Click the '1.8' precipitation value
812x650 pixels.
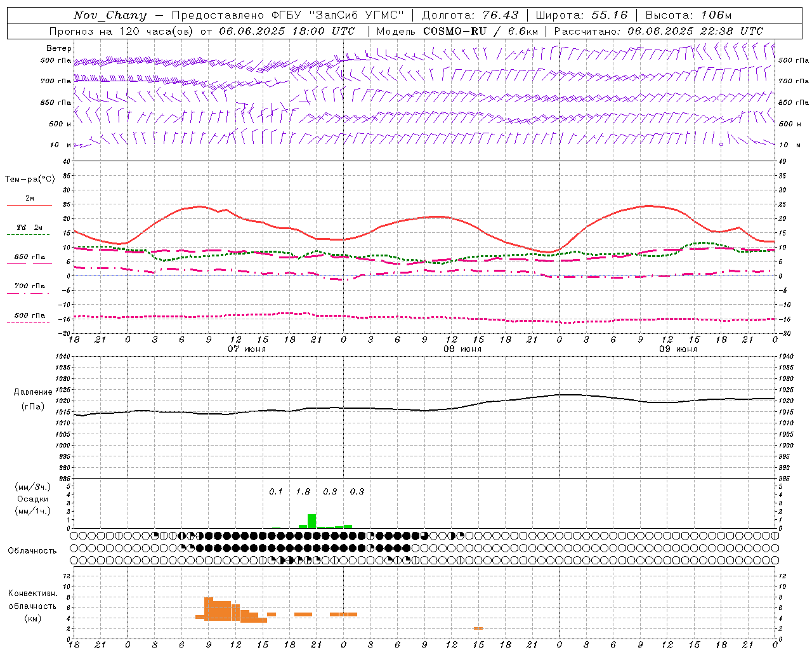pyautogui.click(x=303, y=492)
